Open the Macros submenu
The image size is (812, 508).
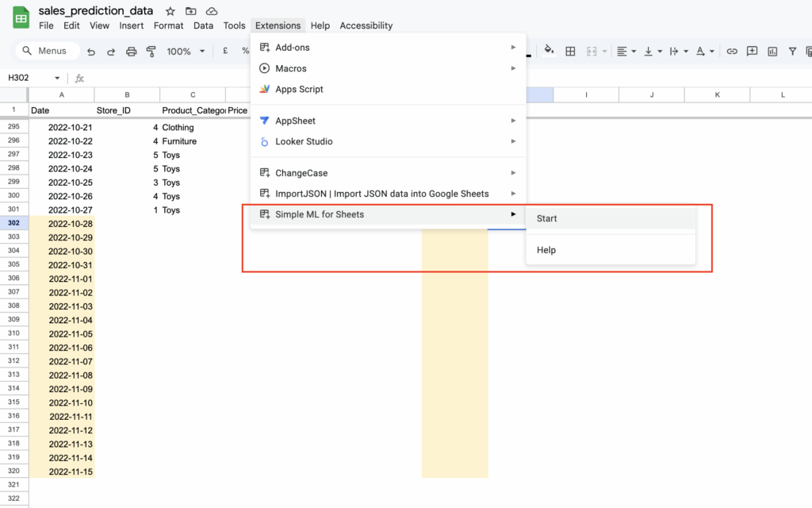point(291,68)
